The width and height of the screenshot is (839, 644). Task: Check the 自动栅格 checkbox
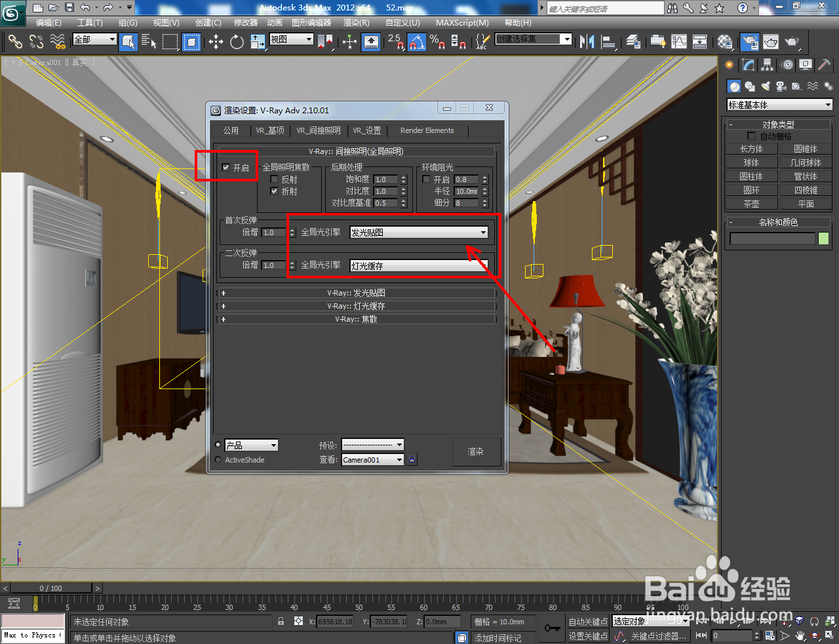(x=751, y=136)
